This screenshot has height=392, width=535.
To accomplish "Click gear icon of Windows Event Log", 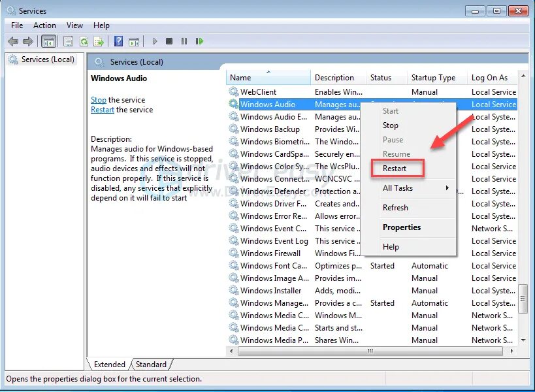I will (x=234, y=241).
